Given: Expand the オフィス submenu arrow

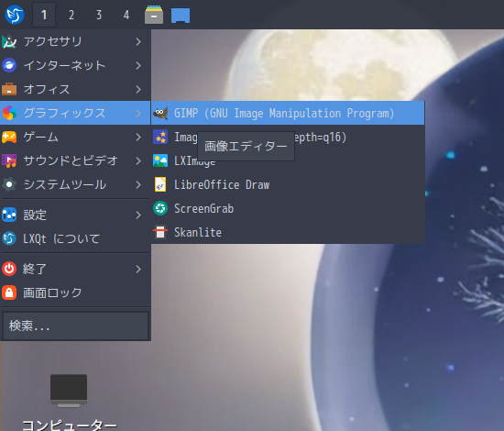Looking at the screenshot, I should 138,89.
